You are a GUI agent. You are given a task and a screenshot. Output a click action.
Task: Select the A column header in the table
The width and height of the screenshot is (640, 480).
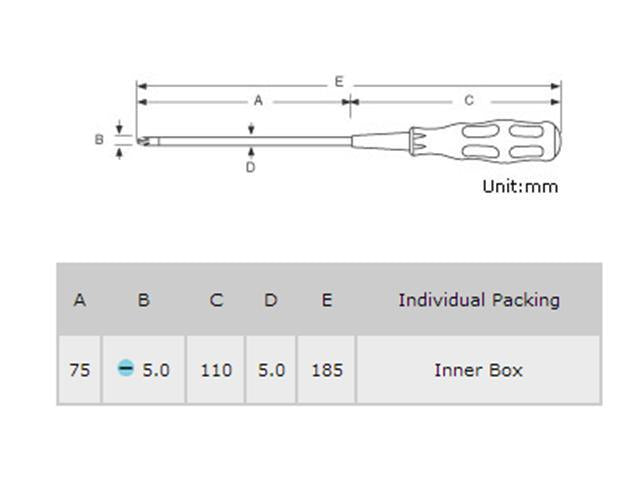(80, 299)
